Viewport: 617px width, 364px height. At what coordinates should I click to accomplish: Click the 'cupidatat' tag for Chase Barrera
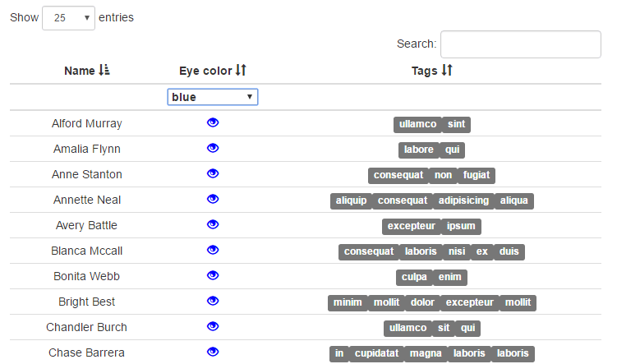376,353
